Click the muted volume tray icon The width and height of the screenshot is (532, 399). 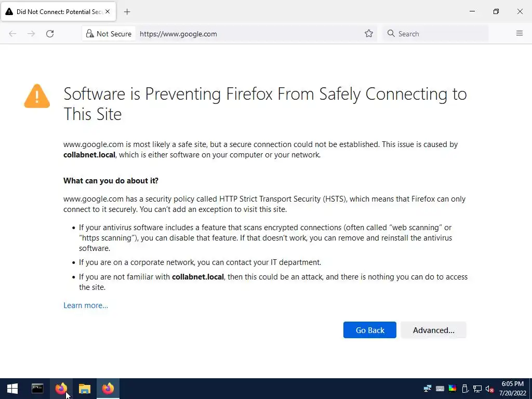click(489, 389)
